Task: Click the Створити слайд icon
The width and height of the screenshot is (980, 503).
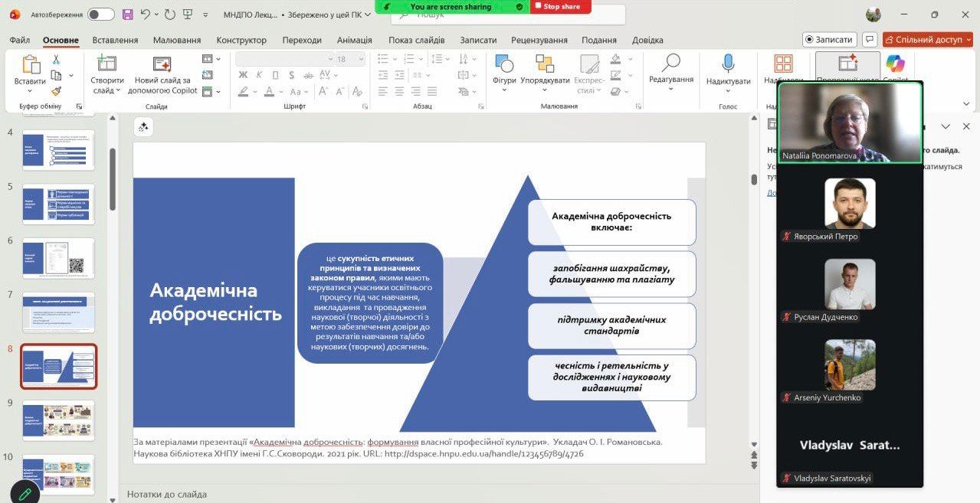Action: click(107, 64)
